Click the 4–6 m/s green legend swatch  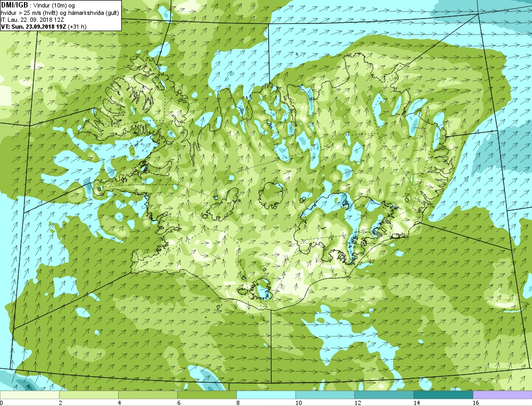[x=148, y=395]
